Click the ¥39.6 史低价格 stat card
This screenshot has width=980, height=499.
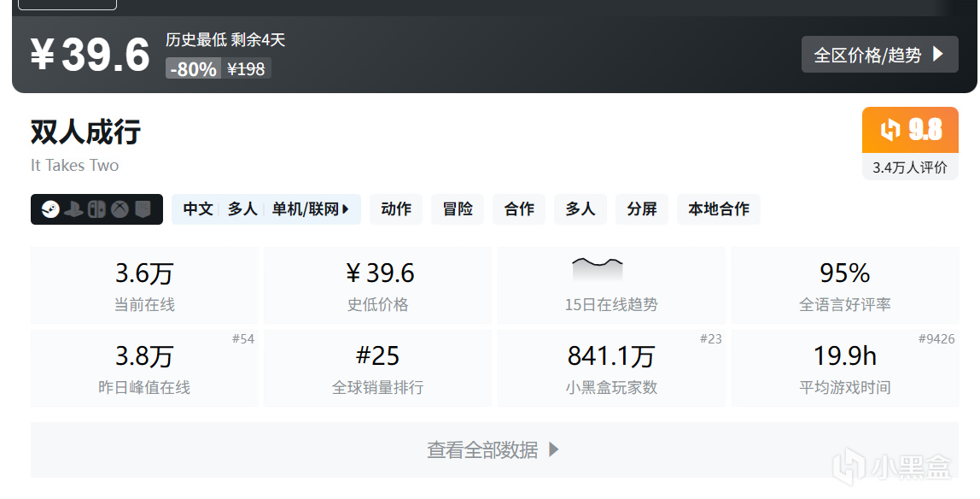(377, 285)
